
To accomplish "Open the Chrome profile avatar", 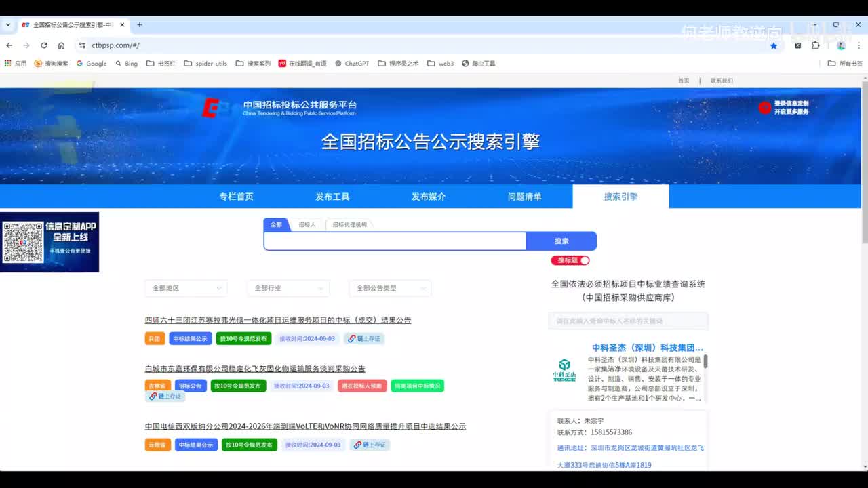I will 841,45.
